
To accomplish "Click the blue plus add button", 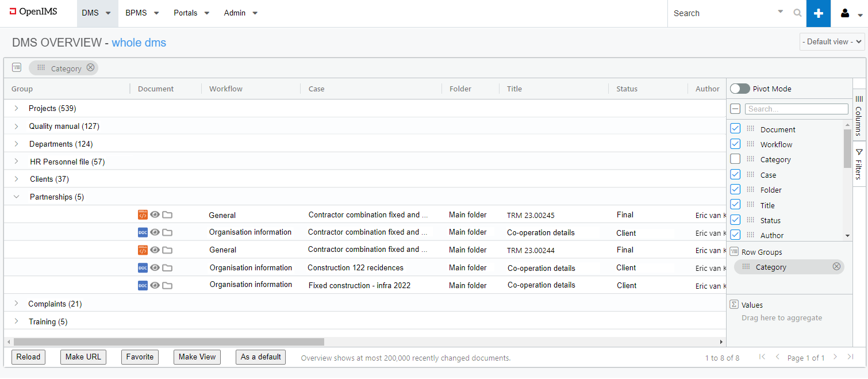I will (819, 13).
